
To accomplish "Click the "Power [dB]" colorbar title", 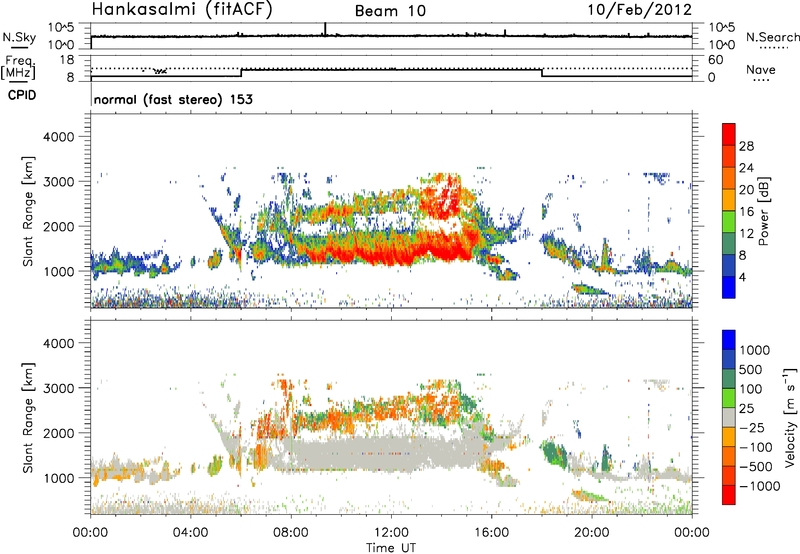I will tap(763, 211).
